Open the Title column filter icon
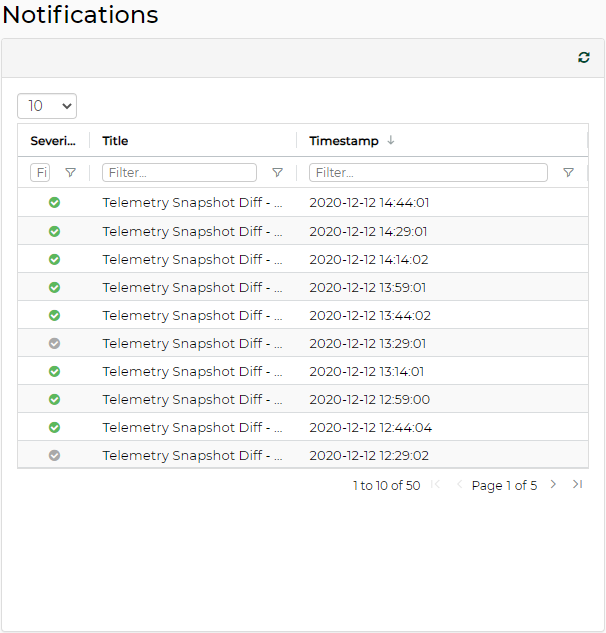Image resolution: width=606 pixels, height=633 pixels. pyautogui.click(x=277, y=173)
